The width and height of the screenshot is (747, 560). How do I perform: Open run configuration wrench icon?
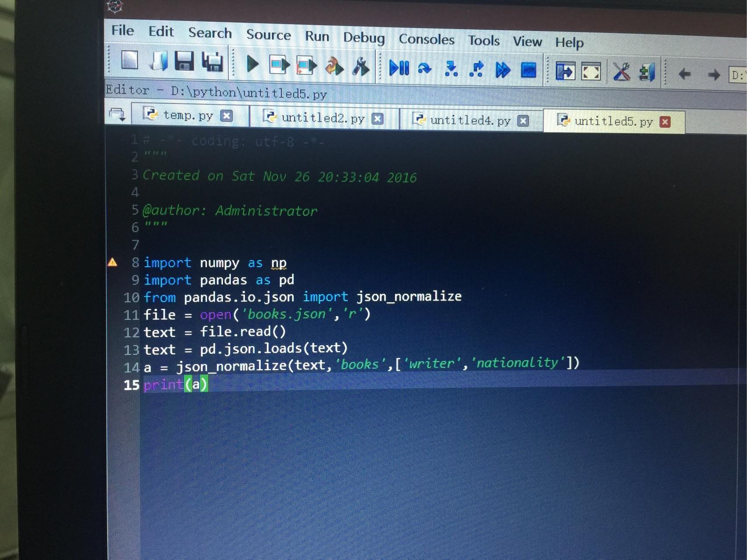click(361, 68)
